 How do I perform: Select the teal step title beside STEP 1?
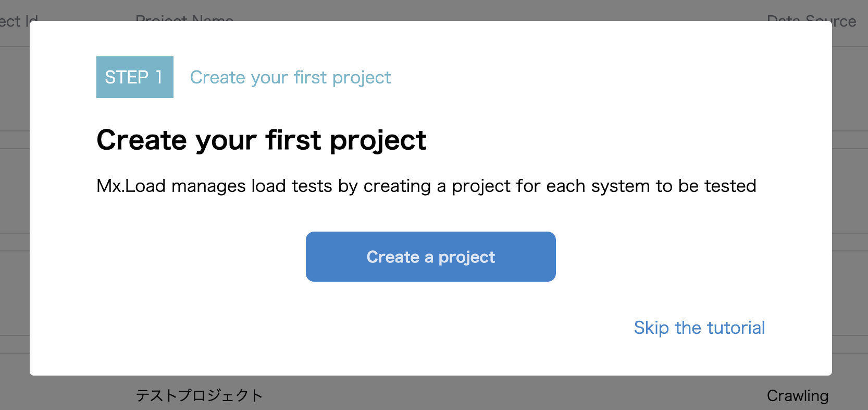pos(290,77)
